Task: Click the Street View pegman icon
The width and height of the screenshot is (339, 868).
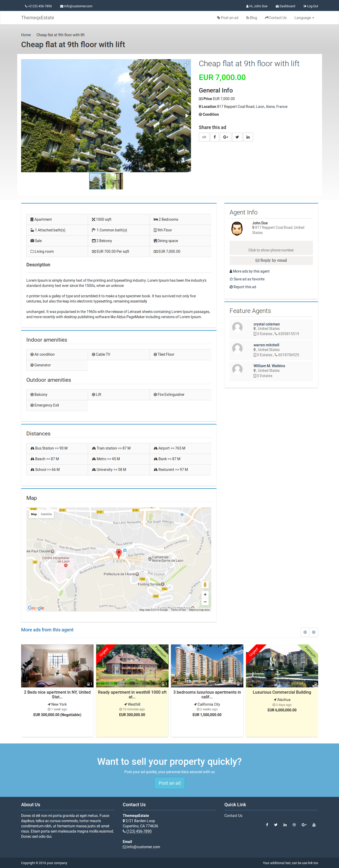Action: click(x=205, y=585)
